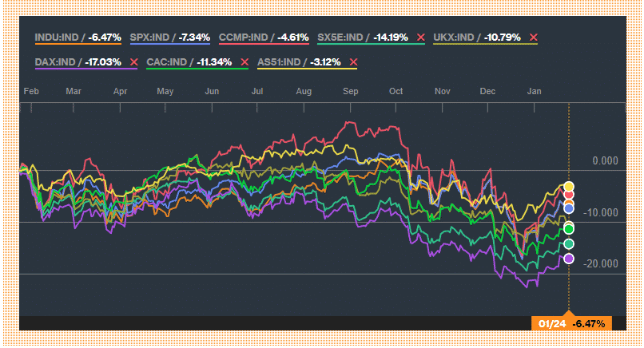
Task: Remove AS51:IND series with red X
Action: [x=353, y=62]
